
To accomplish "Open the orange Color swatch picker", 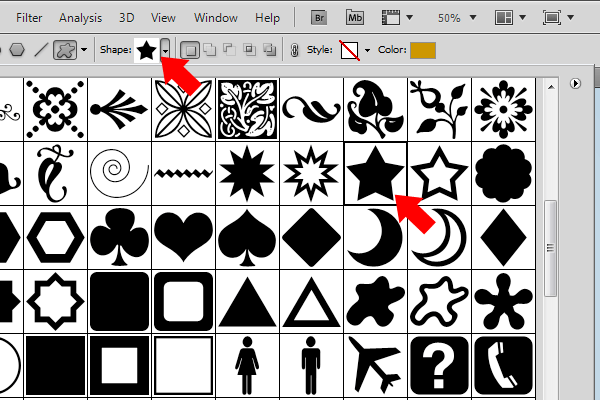I will click(423, 50).
